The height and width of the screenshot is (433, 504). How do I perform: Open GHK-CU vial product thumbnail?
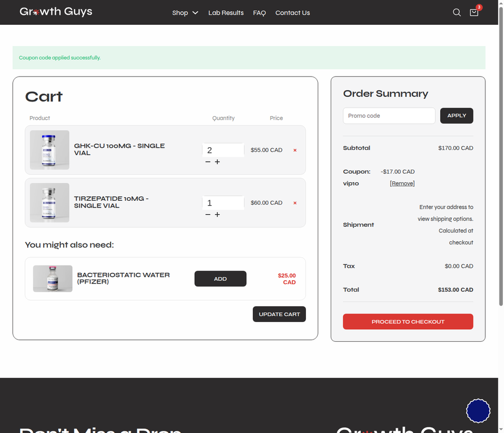tap(50, 150)
